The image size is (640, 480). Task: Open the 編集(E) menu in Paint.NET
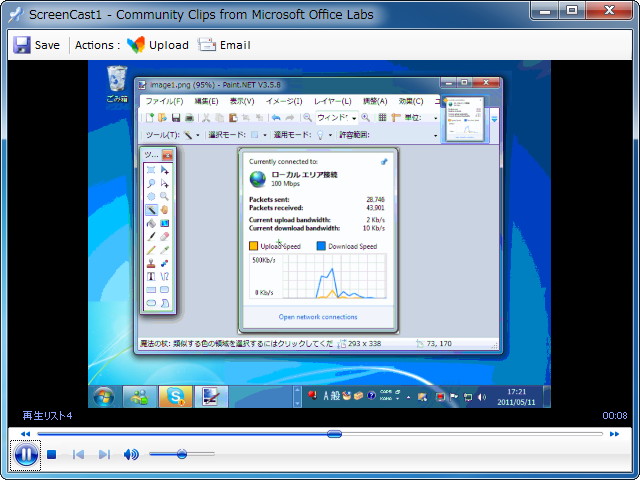pyautogui.click(x=206, y=101)
